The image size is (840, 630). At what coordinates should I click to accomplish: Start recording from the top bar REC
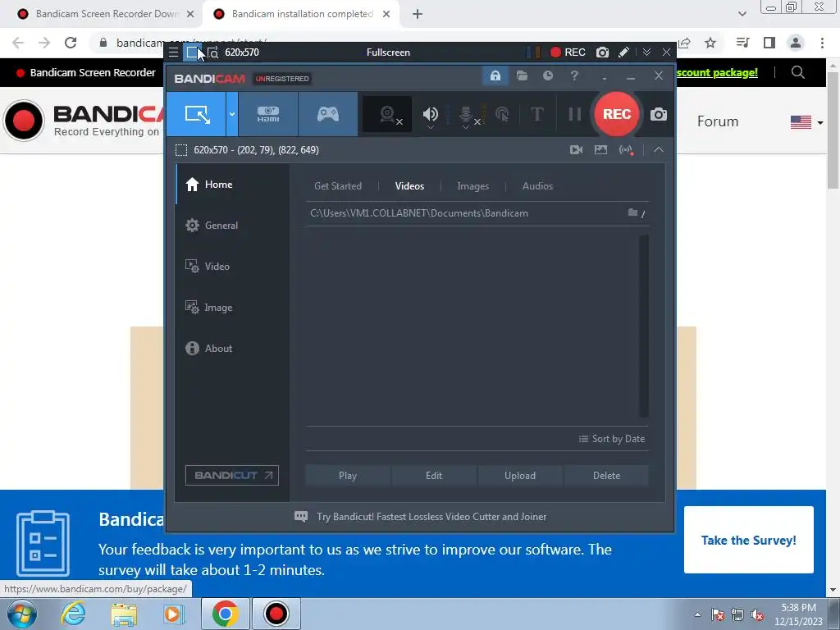568,52
